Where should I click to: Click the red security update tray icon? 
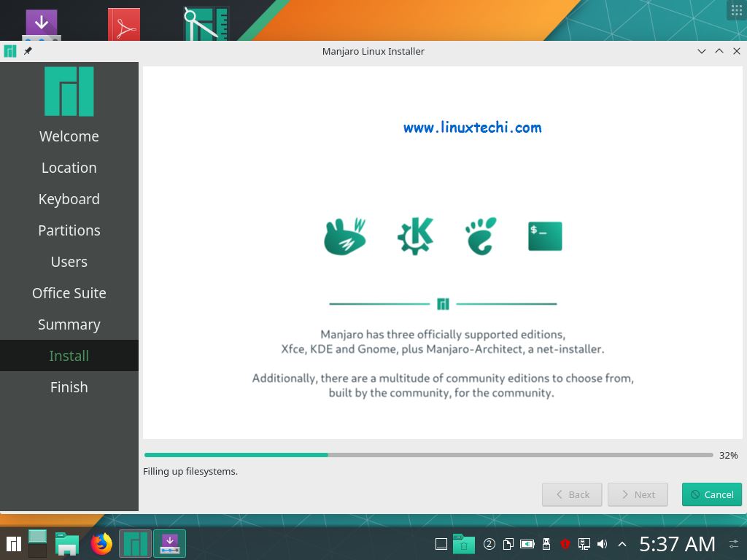[565, 544]
